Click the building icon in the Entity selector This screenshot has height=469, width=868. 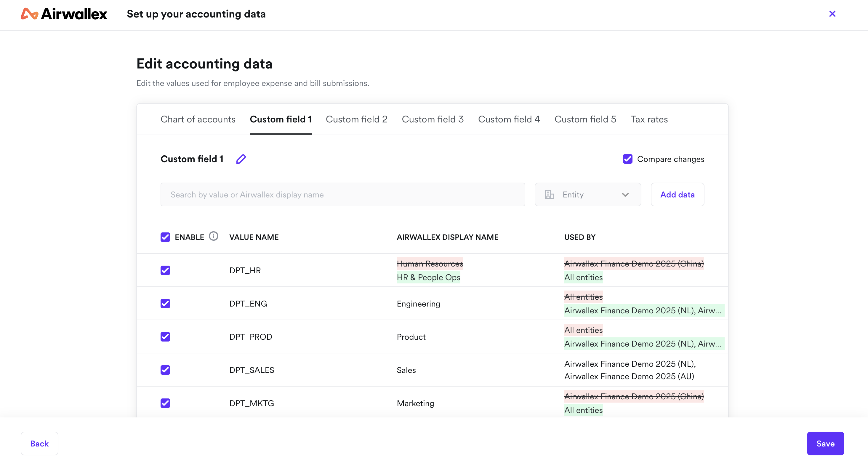click(550, 194)
